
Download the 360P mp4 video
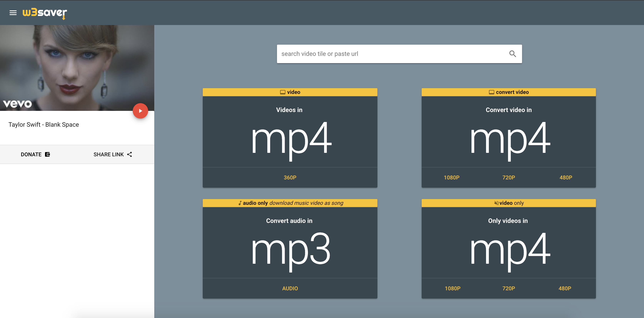[290, 177]
